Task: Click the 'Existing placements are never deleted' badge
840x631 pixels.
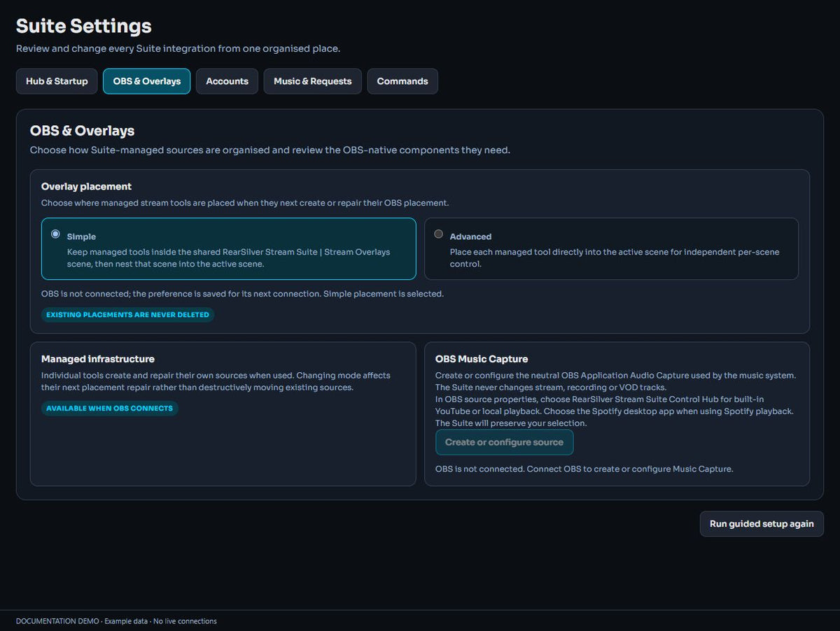Action: click(x=127, y=315)
